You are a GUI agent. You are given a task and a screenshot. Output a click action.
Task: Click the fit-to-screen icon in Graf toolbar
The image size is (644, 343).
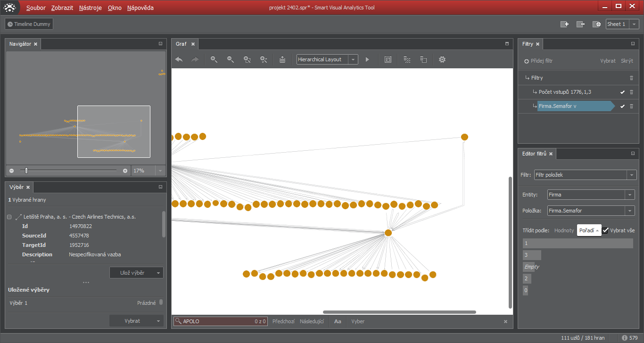[x=388, y=59]
